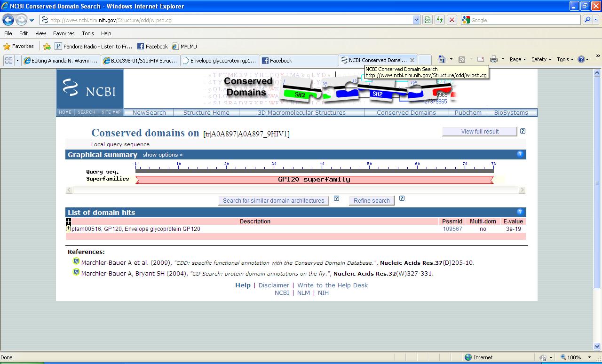
Task: Click the Refresh page icon
Action: click(439, 20)
